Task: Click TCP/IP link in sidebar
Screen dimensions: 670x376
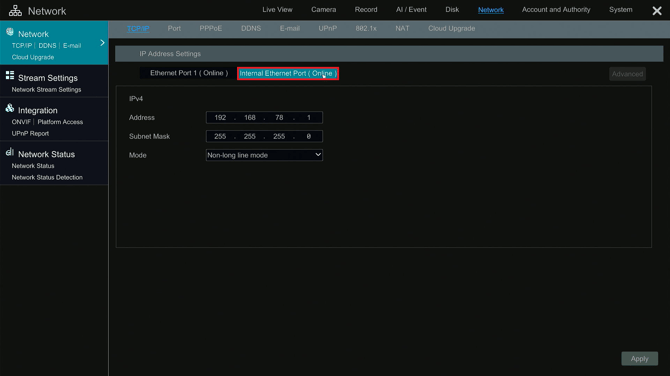Action: pos(22,45)
